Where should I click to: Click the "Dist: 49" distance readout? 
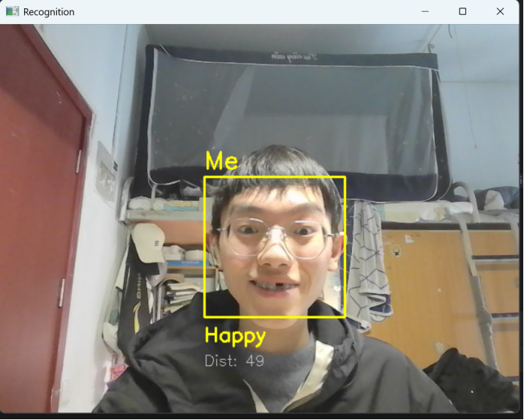(x=234, y=361)
